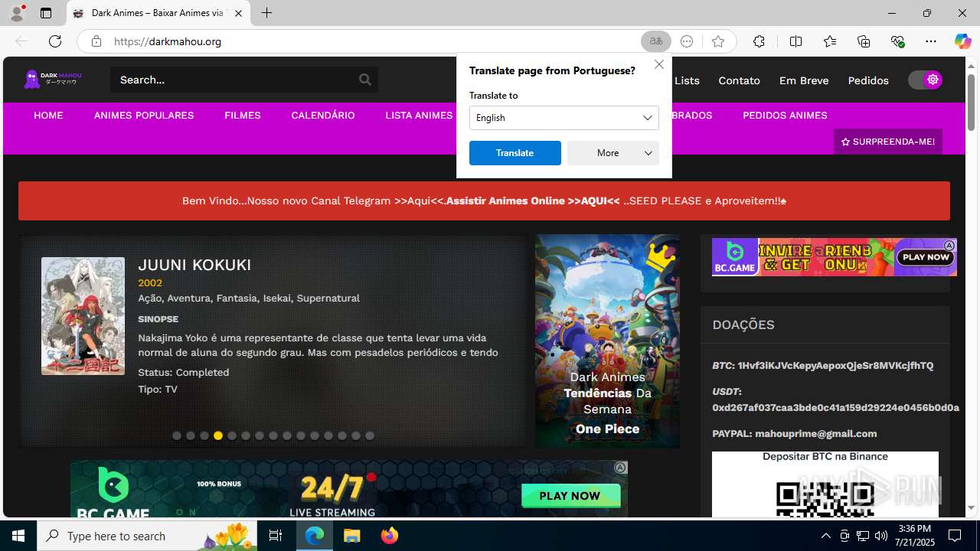The image size is (980, 551).
Task: Click the Juuni Kokuki cover thumbnail
Action: tap(83, 316)
